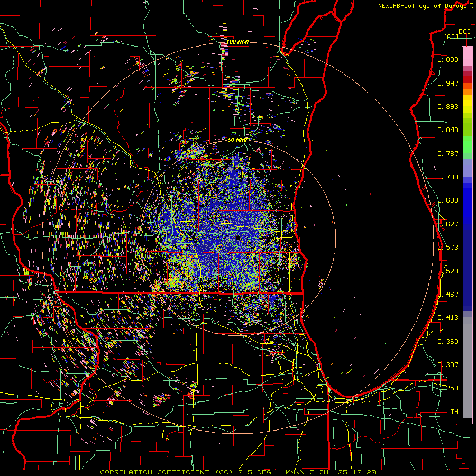
Task: Click the 0.680 scale value
Action: coord(448,200)
